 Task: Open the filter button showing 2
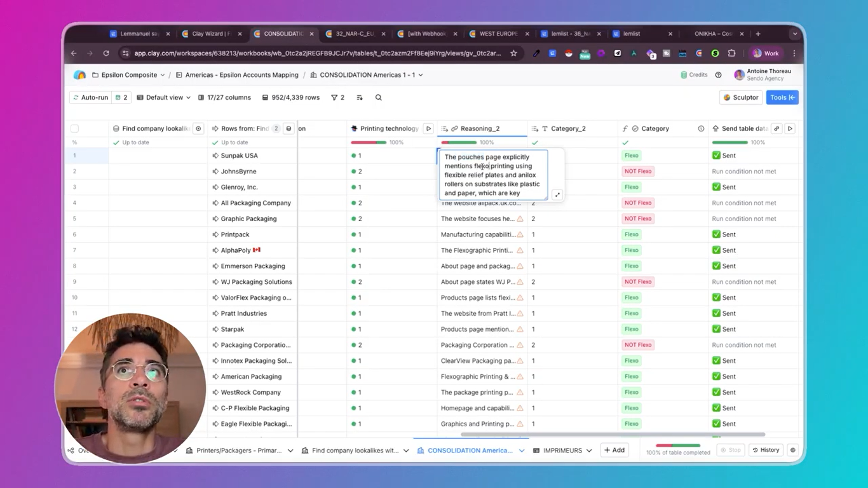pyautogui.click(x=337, y=98)
